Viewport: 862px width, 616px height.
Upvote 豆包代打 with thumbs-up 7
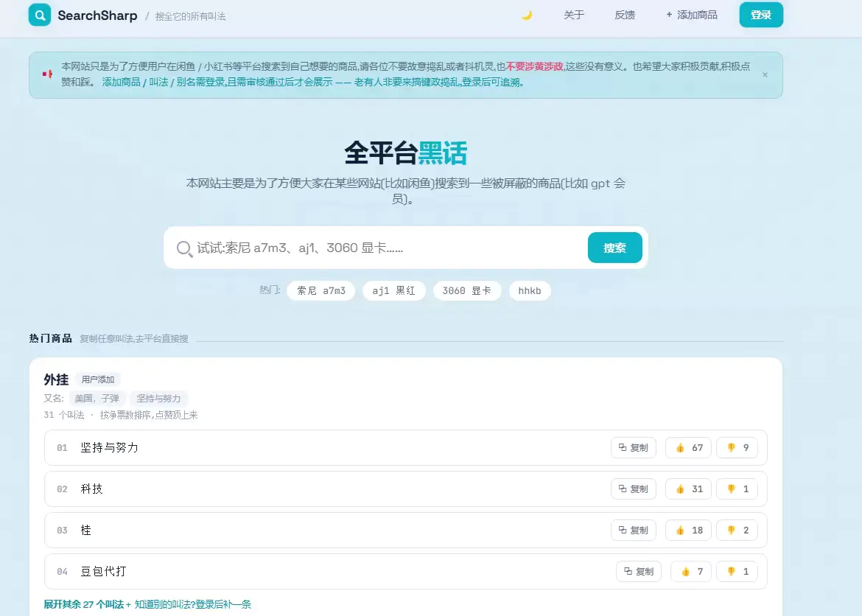[x=691, y=572]
